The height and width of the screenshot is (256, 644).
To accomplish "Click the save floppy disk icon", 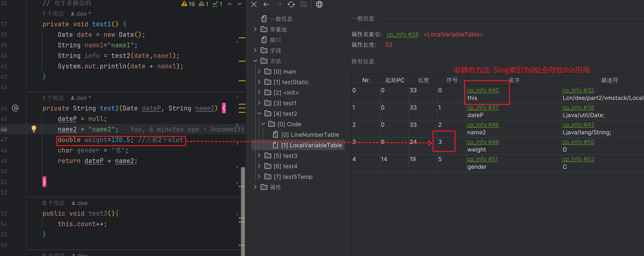I will coord(303,4).
